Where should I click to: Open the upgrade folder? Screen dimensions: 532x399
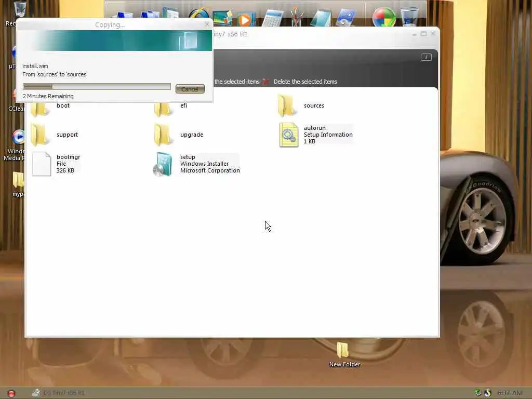[x=179, y=135]
